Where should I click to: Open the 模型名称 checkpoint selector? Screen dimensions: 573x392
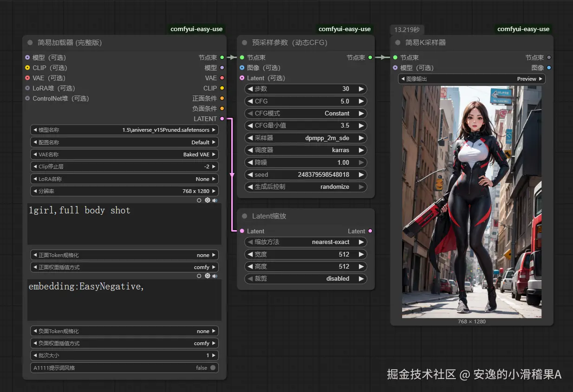pyautogui.click(x=124, y=130)
